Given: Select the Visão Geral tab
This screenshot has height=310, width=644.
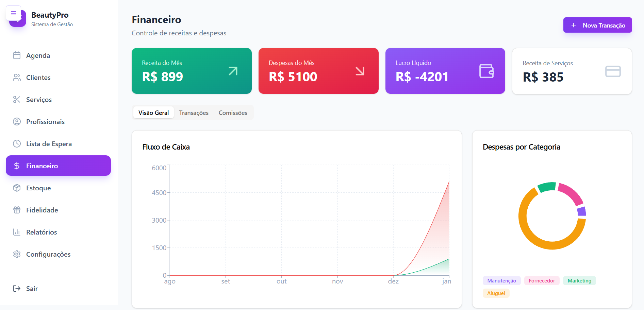Looking at the screenshot, I should pyautogui.click(x=153, y=113).
